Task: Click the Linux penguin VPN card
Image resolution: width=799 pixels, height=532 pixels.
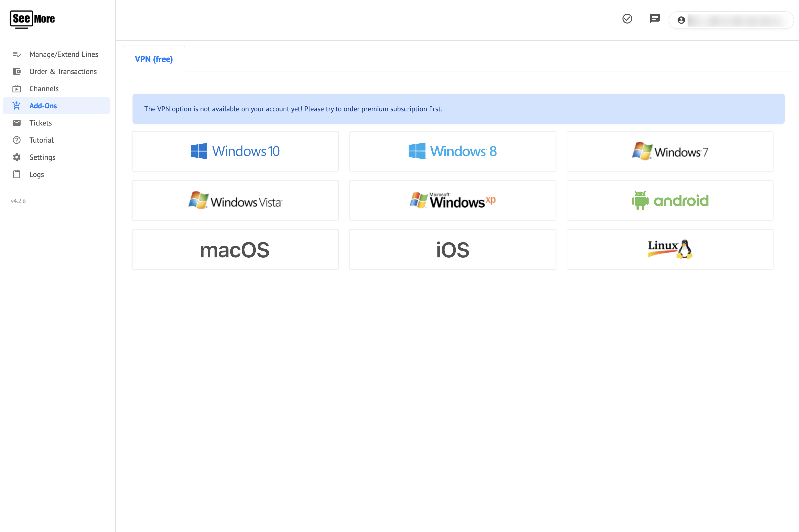Action: [x=670, y=249]
